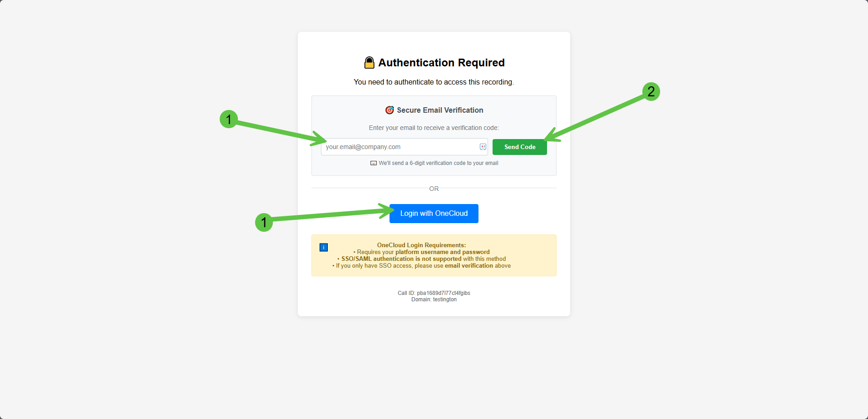
Task: Click the green circle 1 pointing to Login with OneCloud
Action: [x=264, y=222]
